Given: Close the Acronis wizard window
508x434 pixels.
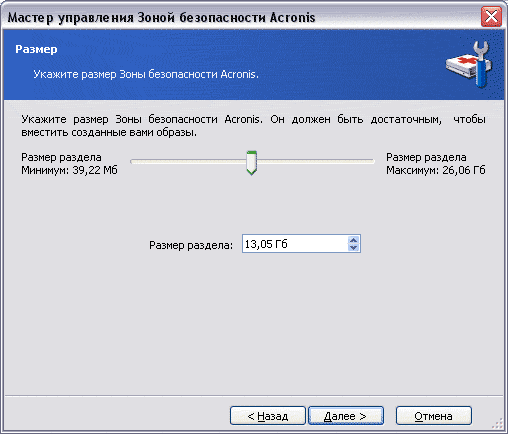Looking at the screenshot, I should pyautogui.click(x=491, y=16).
